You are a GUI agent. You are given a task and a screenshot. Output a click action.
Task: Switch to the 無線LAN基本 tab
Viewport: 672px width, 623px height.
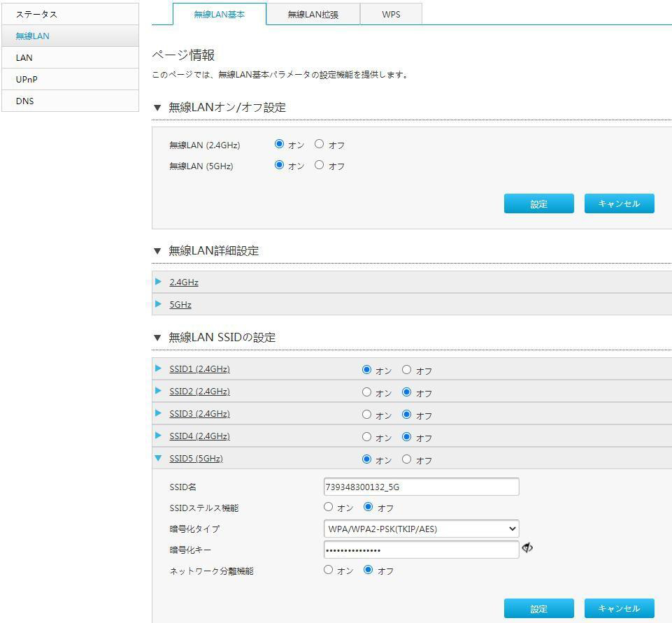pyautogui.click(x=220, y=14)
